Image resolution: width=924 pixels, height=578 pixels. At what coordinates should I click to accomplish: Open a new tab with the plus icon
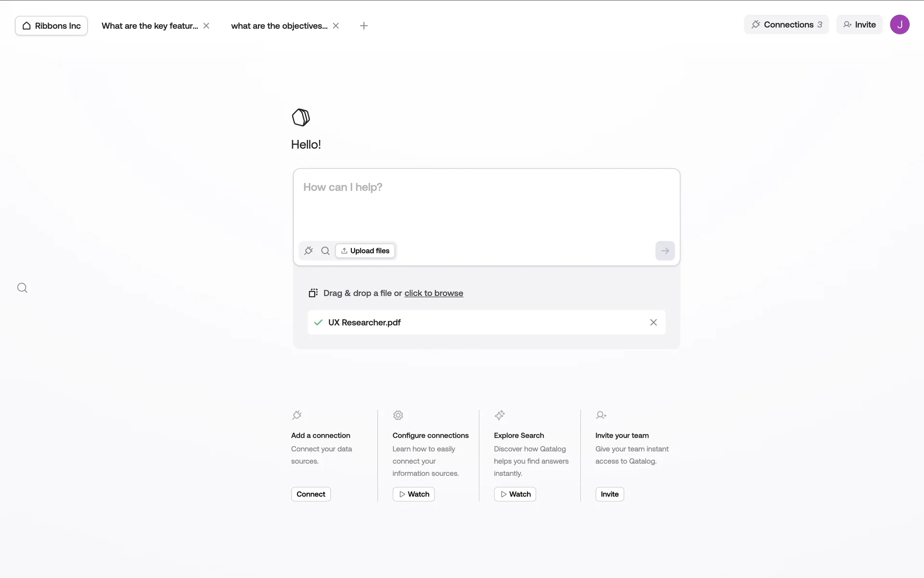[x=364, y=26]
